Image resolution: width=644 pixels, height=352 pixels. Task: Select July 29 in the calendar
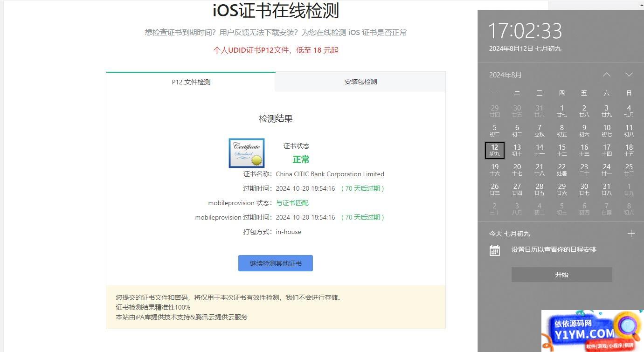click(x=494, y=111)
